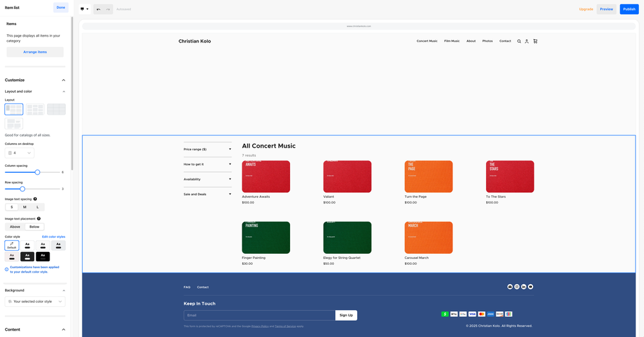This screenshot has width=644, height=337.
Task: Click the Cash App payment icon
Action: 445,314
